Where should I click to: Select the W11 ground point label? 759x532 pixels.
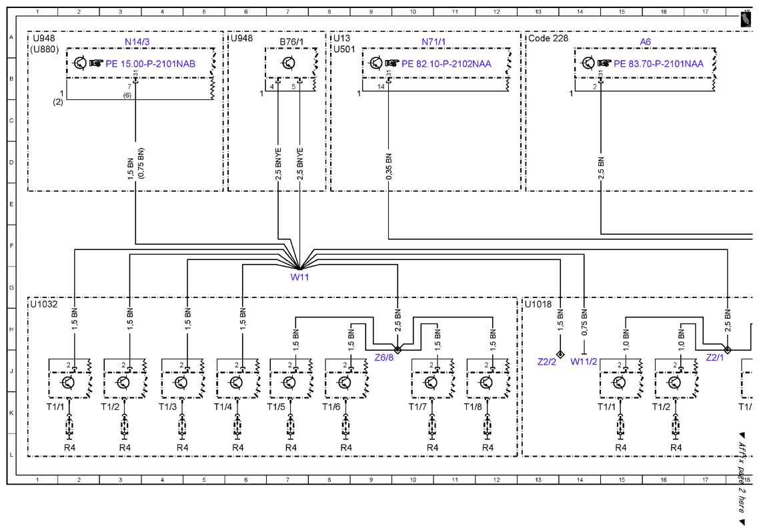[x=299, y=277]
